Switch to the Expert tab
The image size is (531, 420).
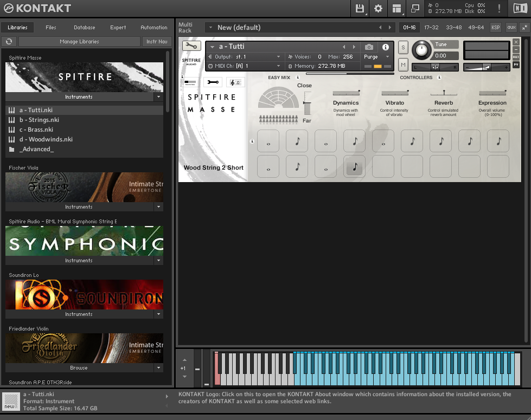tap(118, 28)
